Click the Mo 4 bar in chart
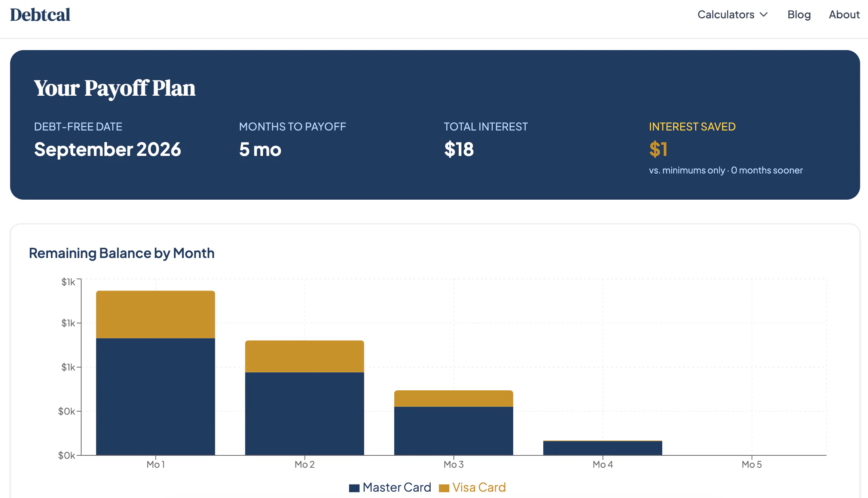Screen dimensions: 868x498 (x=603, y=448)
